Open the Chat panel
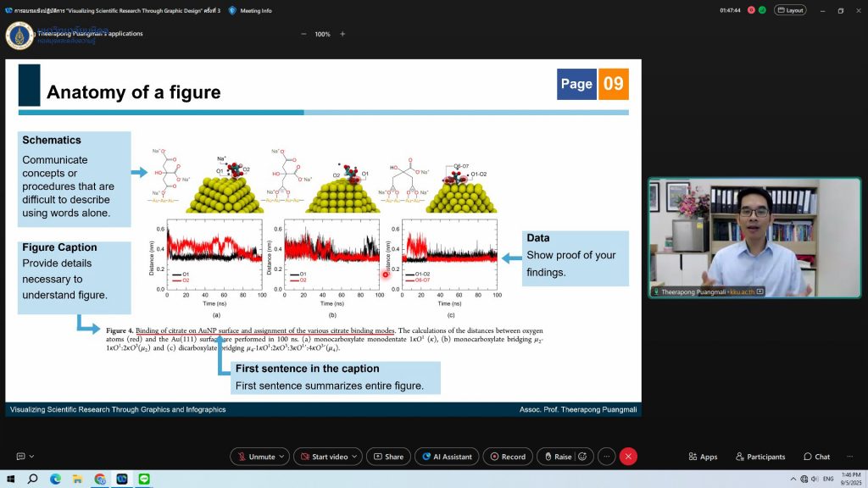Screen dimensions: 868x488 [x=817, y=457]
